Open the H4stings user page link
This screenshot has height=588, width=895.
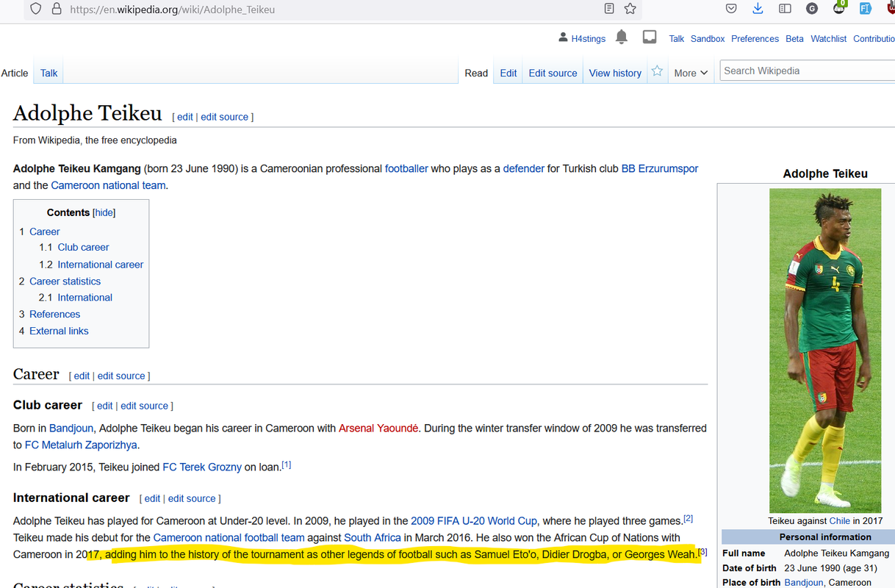[589, 39]
